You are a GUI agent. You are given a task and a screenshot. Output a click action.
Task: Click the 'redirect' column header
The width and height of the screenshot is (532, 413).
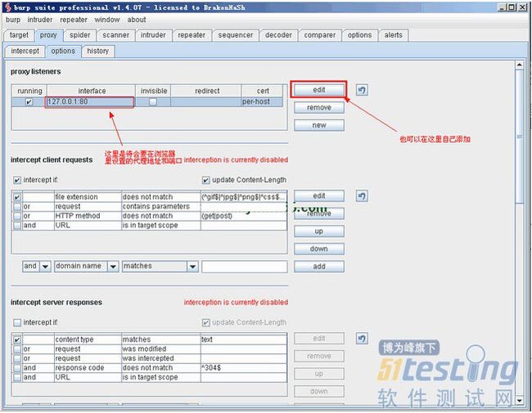206,91
